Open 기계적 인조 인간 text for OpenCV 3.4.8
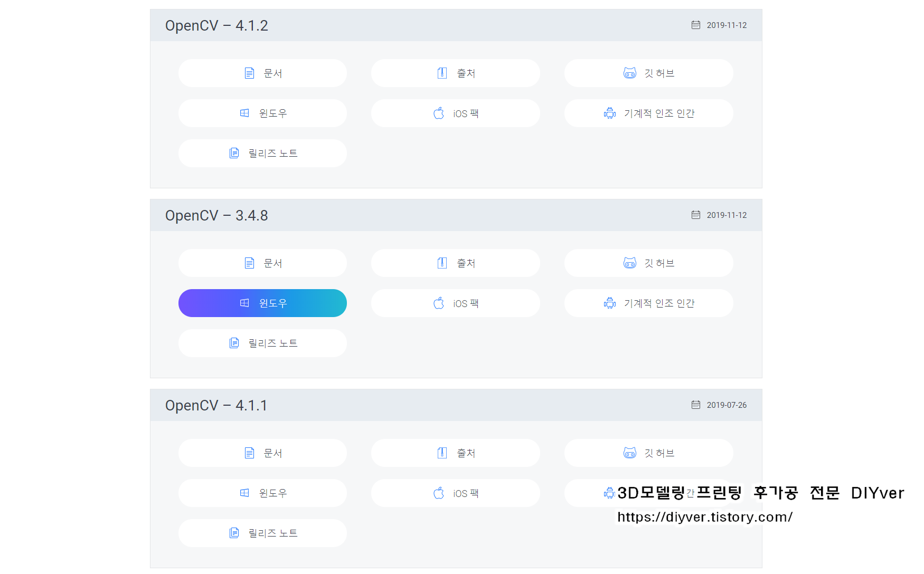The width and height of the screenshot is (924, 574). (x=659, y=303)
